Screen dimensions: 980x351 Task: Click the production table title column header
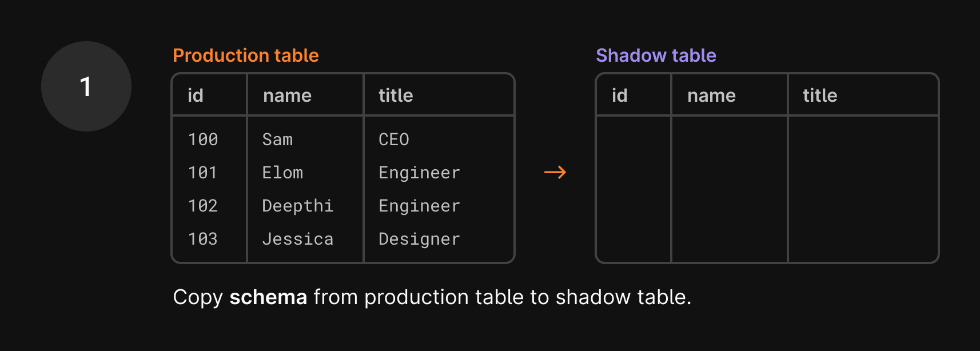396,95
